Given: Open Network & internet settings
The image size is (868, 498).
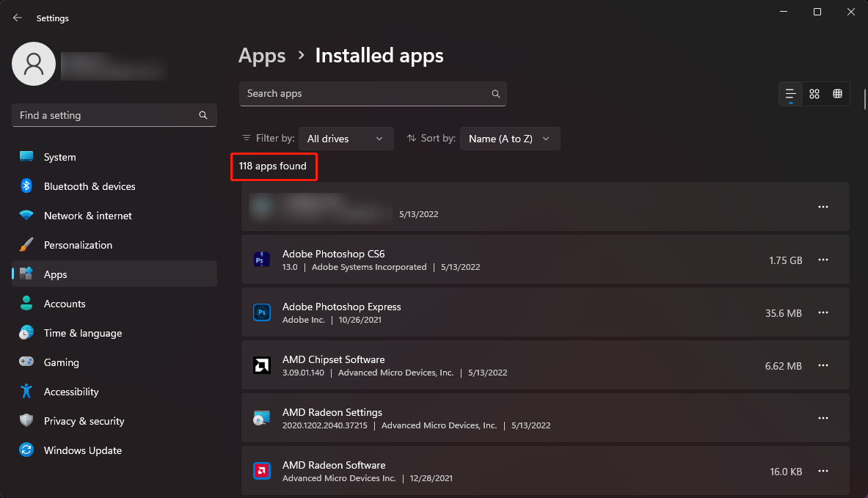Looking at the screenshot, I should [x=26, y=215].
